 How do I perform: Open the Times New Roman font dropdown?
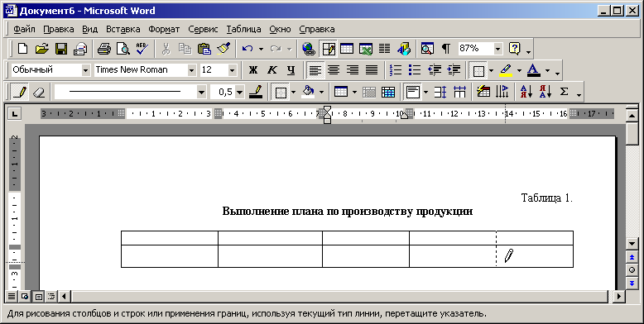pyautogui.click(x=191, y=70)
